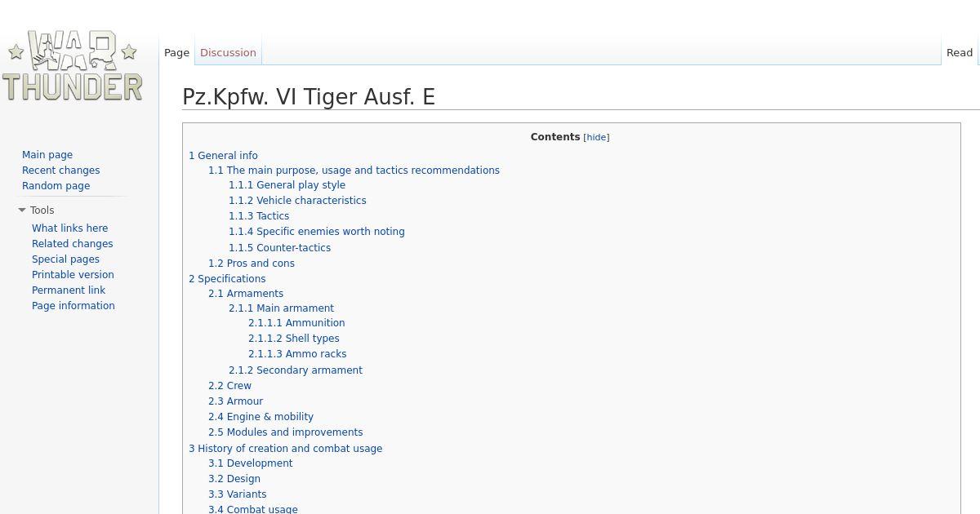Jump to 1.2 Pros and cons

click(252, 264)
